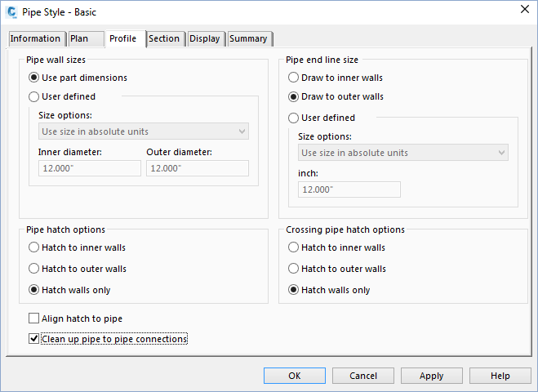538x392 pixels.
Task: Open the Plan tab
Action: coord(79,39)
